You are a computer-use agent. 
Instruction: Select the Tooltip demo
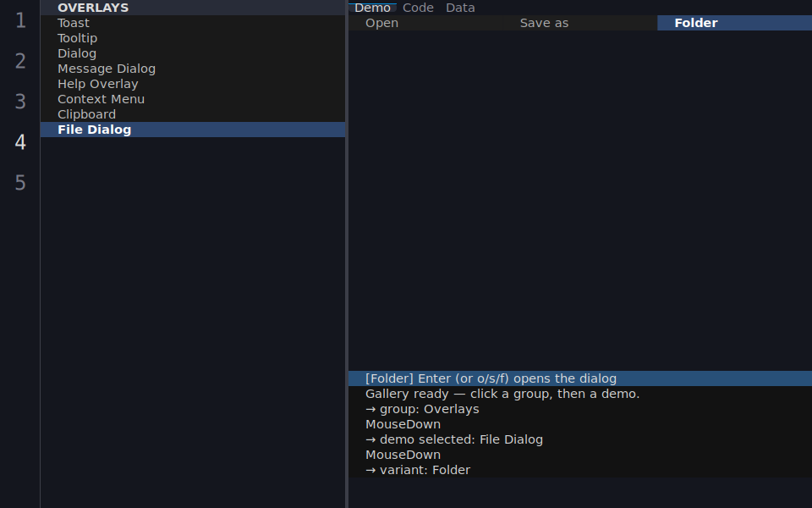pos(193,38)
